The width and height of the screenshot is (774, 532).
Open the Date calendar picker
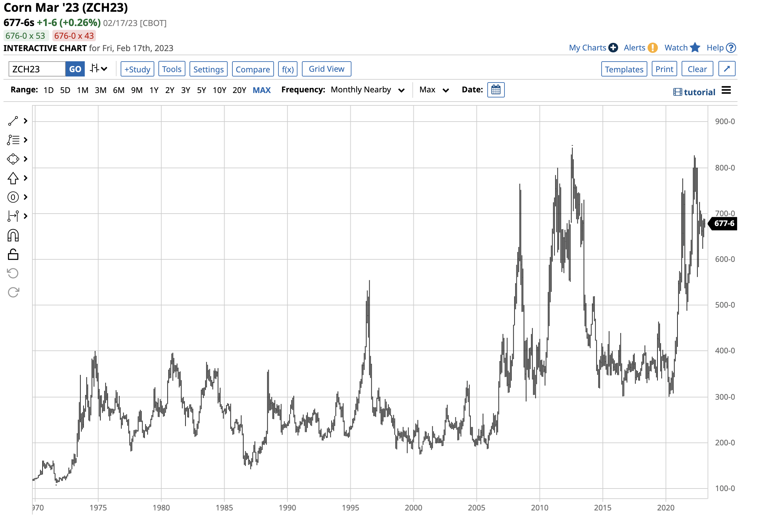(496, 90)
